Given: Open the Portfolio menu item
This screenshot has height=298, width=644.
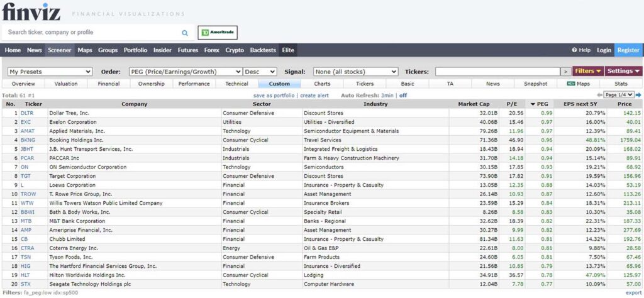Looking at the screenshot, I should 136,50.
